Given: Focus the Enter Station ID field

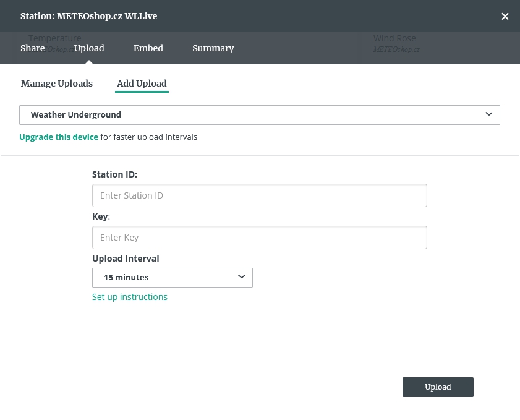Looking at the screenshot, I should pos(259,195).
